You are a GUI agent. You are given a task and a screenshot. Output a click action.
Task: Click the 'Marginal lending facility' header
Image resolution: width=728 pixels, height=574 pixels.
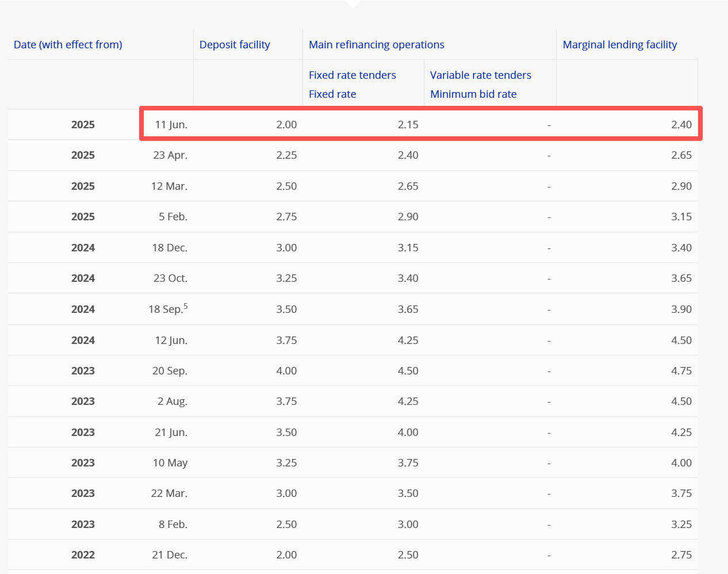point(619,45)
